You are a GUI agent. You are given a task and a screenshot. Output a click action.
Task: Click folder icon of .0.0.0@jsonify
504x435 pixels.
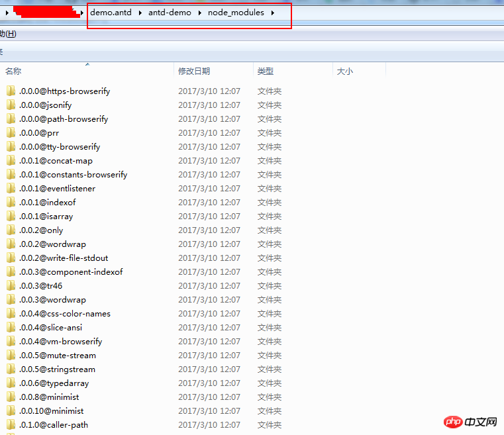click(x=11, y=105)
